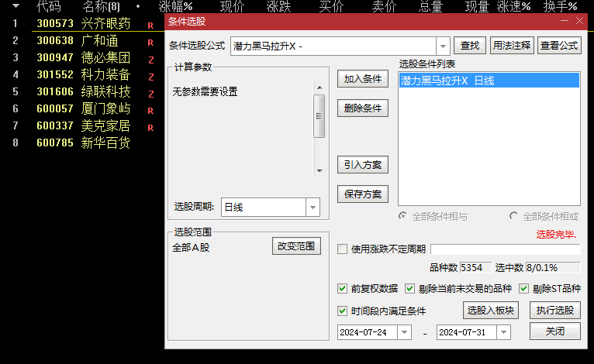Select stock row 300638 广和通

coord(83,40)
